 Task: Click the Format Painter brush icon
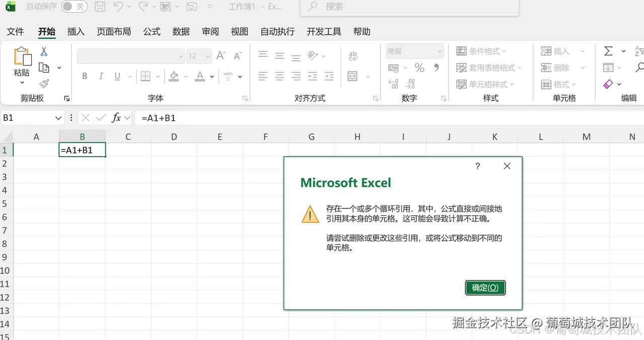point(44,84)
